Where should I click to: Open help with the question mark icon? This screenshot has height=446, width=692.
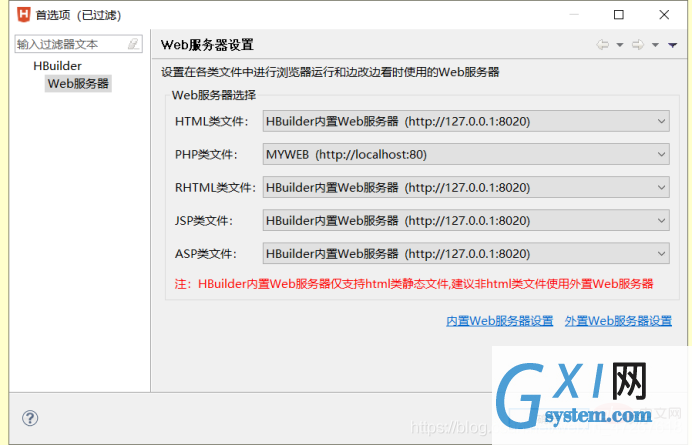[x=30, y=418]
